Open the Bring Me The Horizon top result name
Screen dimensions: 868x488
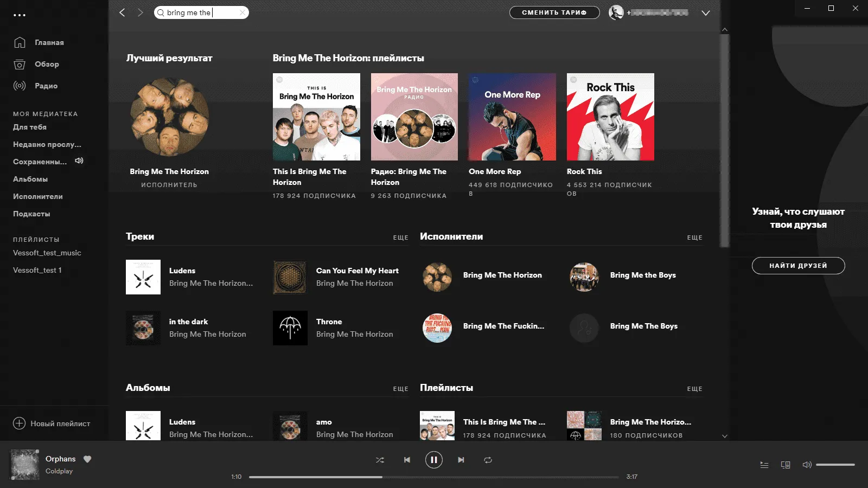pyautogui.click(x=169, y=171)
